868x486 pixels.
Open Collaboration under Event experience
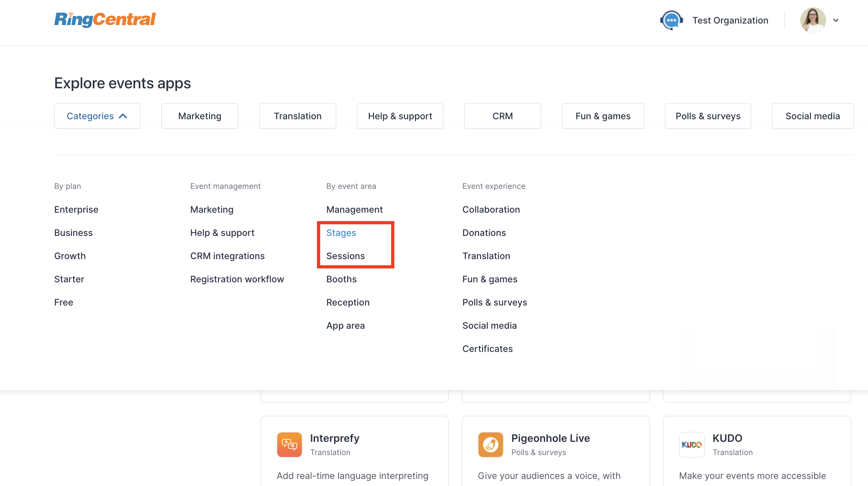pyautogui.click(x=491, y=209)
